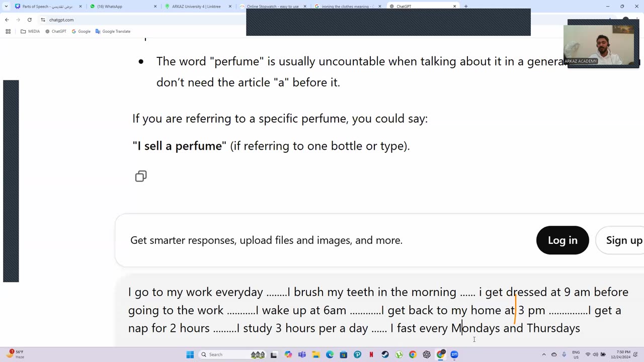The image size is (644, 362).
Task: Click the bold "I sell a perfume" text
Action: coord(180,146)
